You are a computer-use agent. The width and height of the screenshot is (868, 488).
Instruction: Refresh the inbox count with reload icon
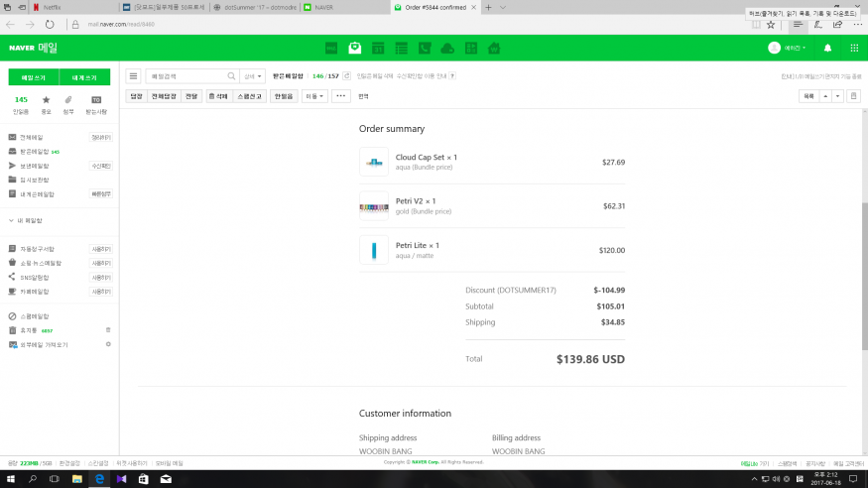pos(346,75)
